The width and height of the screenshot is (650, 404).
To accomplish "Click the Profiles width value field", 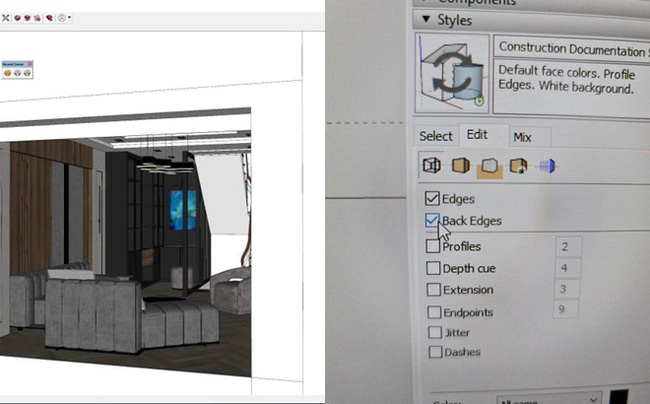I will tap(569, 246).
